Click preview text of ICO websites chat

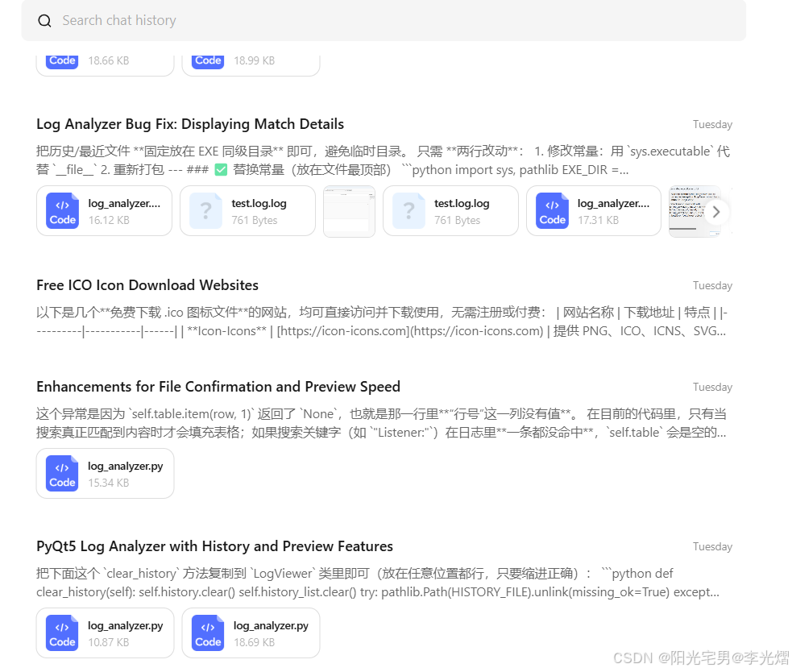pyautogui.click(x=382, y=321)
